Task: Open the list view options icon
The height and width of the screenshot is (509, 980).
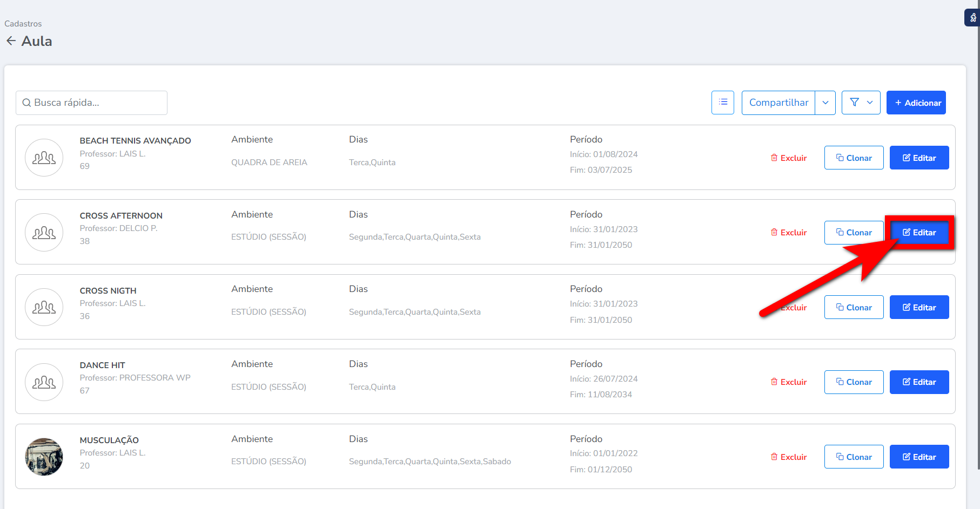Action: point(722,103)
